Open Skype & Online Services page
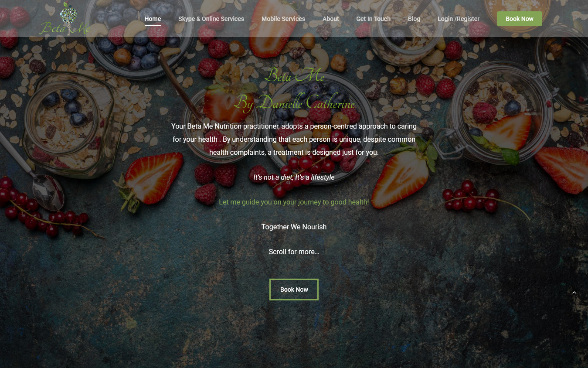588x368 pixels. 211,19
